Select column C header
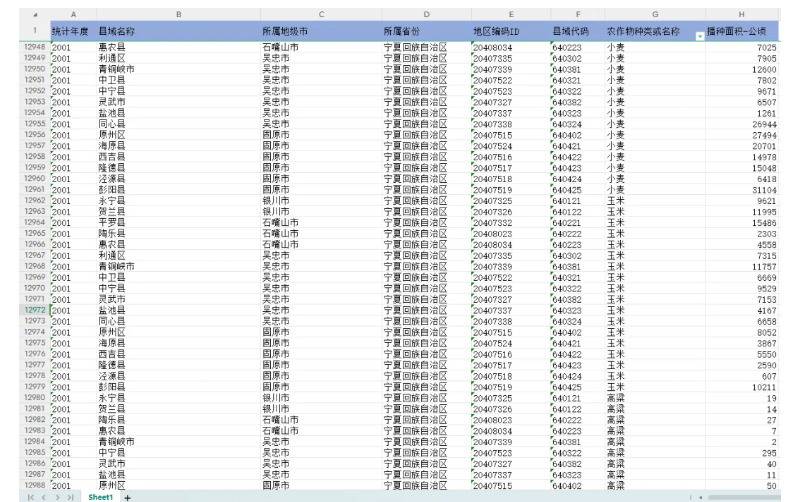This screenshot has width=796, height=502. pyautogui.click(x=321, y=14)
